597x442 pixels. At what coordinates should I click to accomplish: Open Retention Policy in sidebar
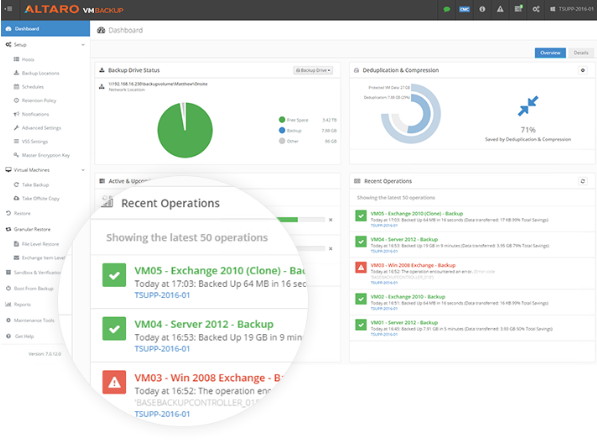(39, 101)
